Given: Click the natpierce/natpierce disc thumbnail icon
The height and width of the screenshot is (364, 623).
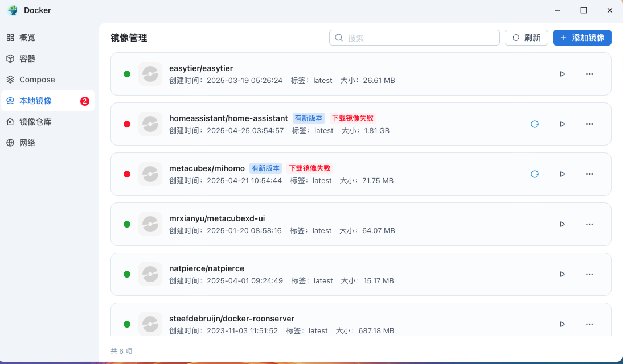Looking at the screenshot, I should tap(150, 274).
